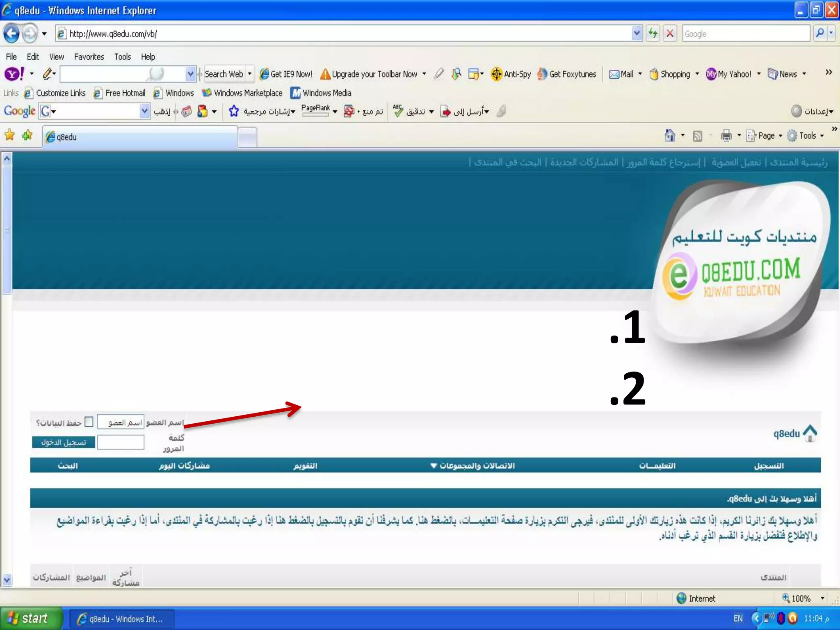This screenshot has height=630, width=840.
Task: Click the vertical scrollbar down arrow
Action: (7, 580)
